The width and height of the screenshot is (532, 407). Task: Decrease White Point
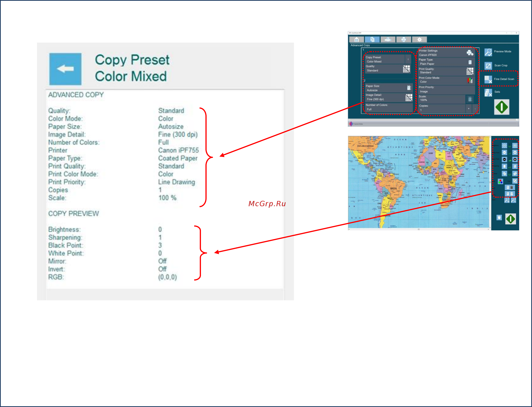[x=504, y=152]
